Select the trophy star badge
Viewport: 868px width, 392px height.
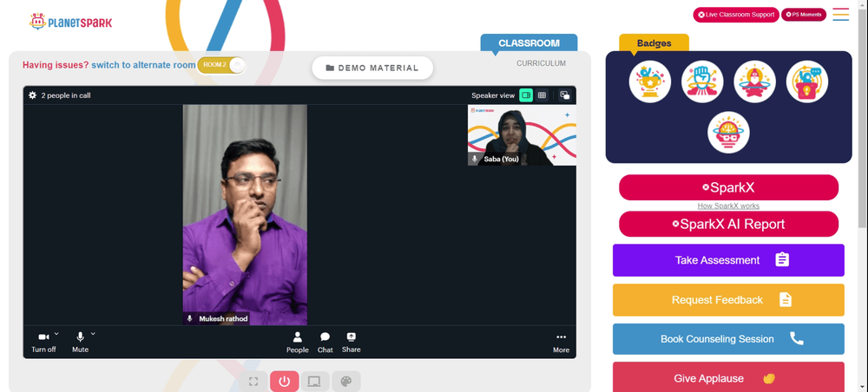coord(650,82)
